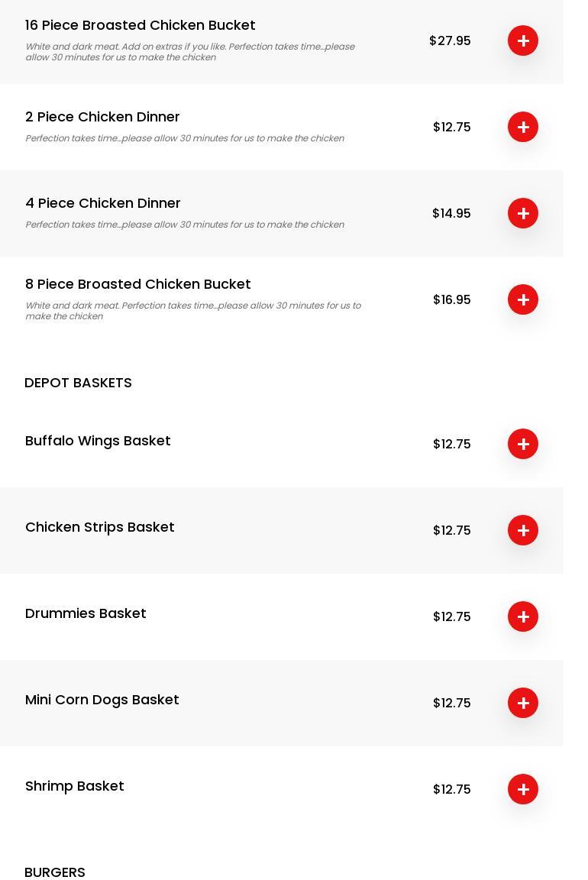Add Drummies Basket to order
Viewport: 588px width, 880px height.
[523, 616]
